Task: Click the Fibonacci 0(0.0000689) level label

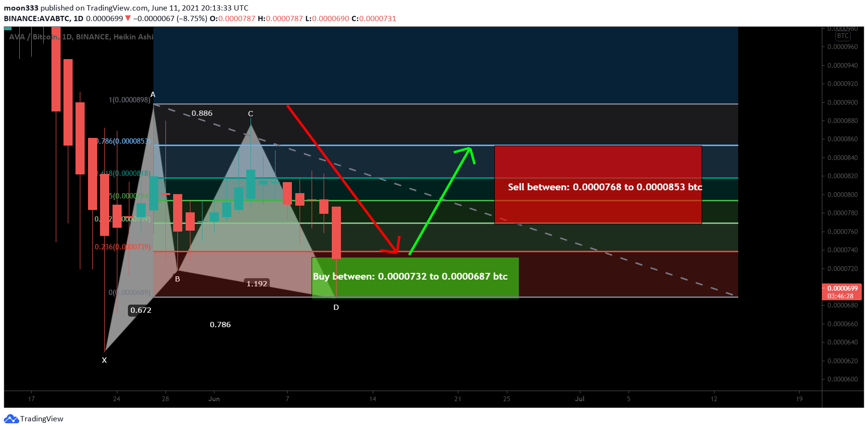Action: (129, 293)
